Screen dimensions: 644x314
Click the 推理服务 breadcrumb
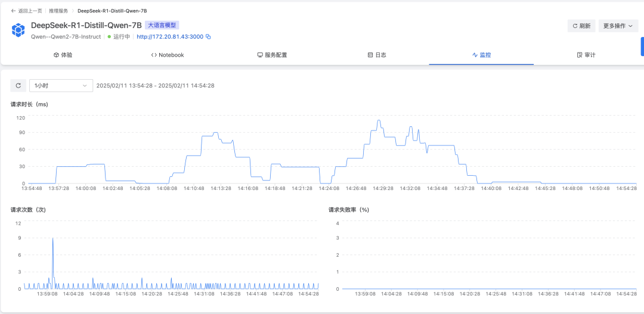(x=58, y=11)
